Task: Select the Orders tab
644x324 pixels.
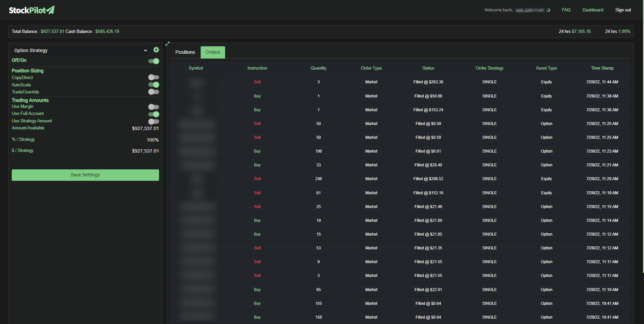Action: point(213,52)
